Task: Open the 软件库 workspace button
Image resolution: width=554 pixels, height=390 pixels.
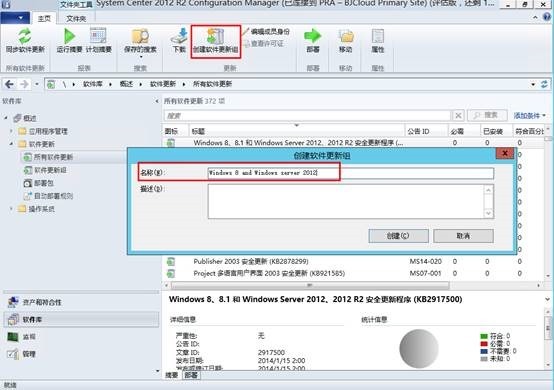Action: pyautogui.click(x=81, y=319)
